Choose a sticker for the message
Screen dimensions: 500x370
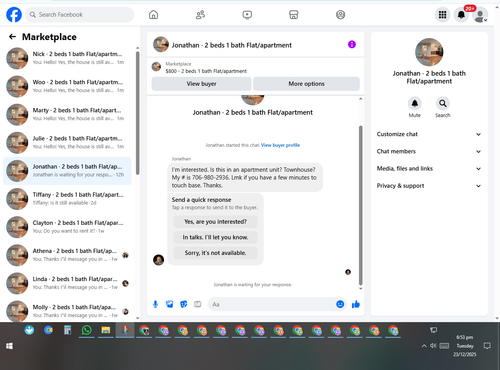point(184,304)
